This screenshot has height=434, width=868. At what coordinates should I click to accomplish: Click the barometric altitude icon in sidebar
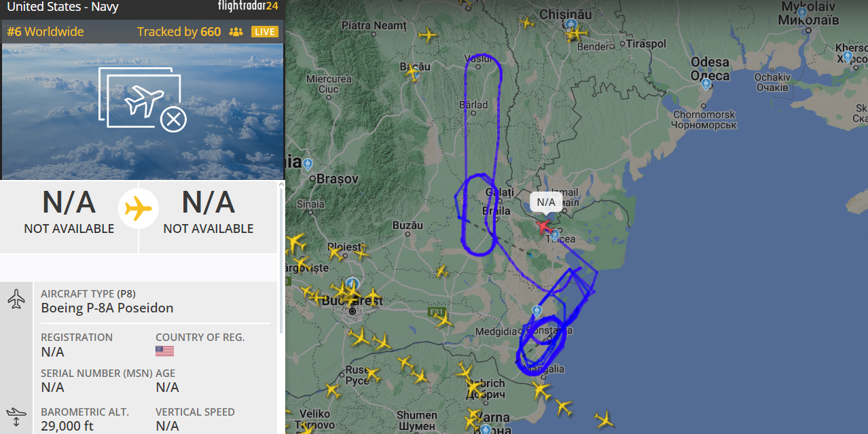click(x=16, y=416)
